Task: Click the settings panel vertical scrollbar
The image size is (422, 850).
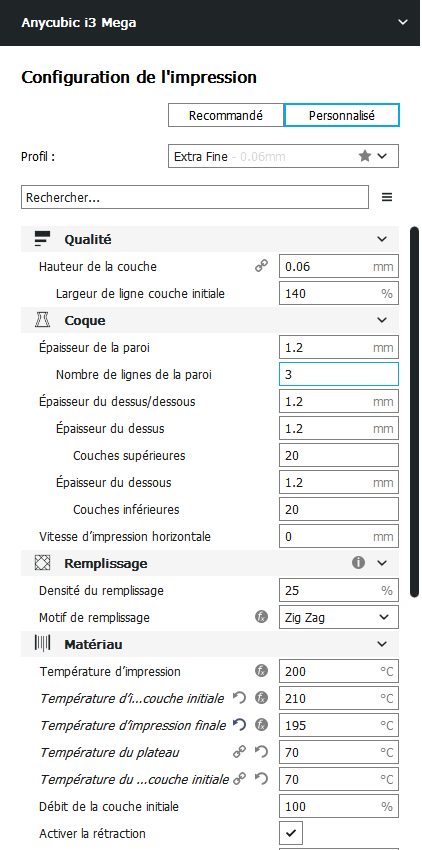Action: pyautogui.click(x=414, y=412)
